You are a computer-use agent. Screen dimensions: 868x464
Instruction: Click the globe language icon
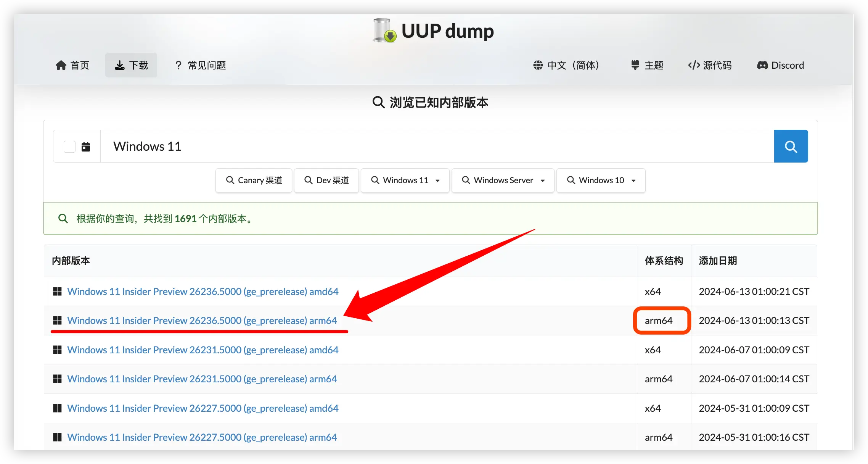pos(538,65)
